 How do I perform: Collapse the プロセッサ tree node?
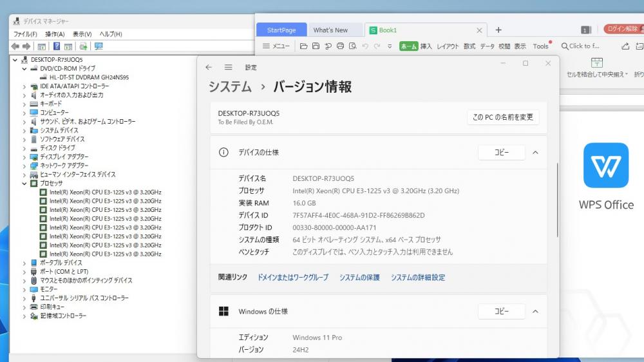coord(24,184)
